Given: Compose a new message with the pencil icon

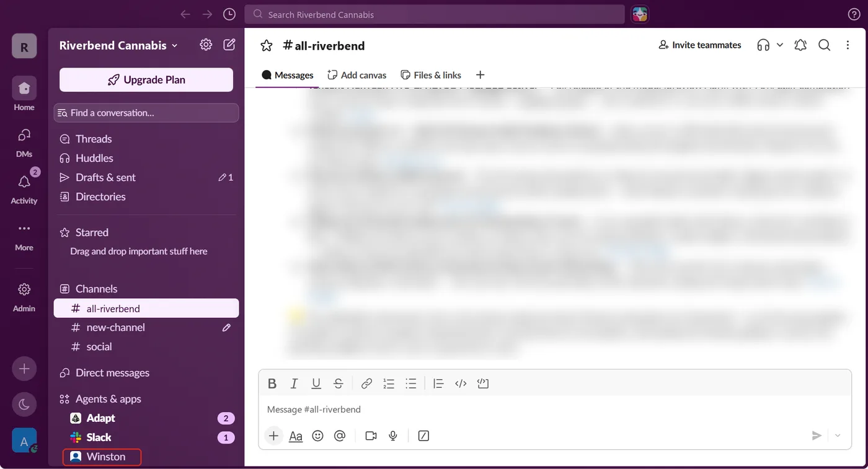Looking at the screenshot, I should coord(229,45).
